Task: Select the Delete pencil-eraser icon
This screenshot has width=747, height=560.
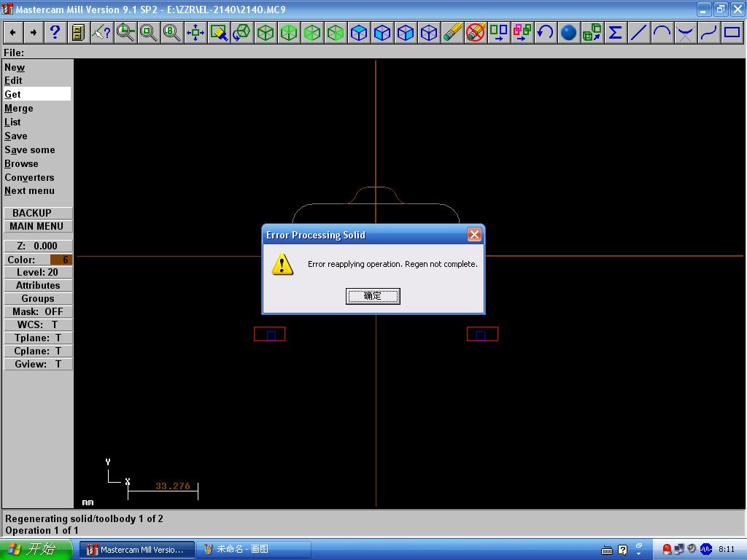Action: coord(452,33)
